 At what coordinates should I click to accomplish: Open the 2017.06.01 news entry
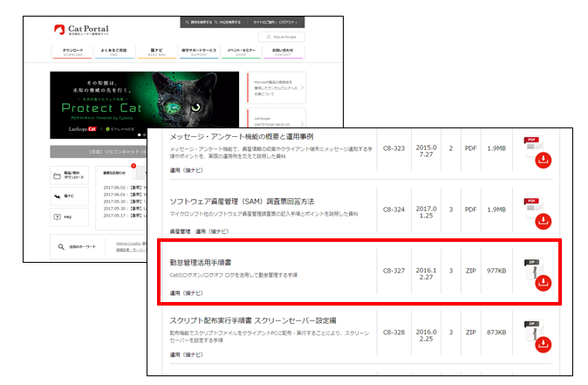pyautogui.click(x=125, y=195)
